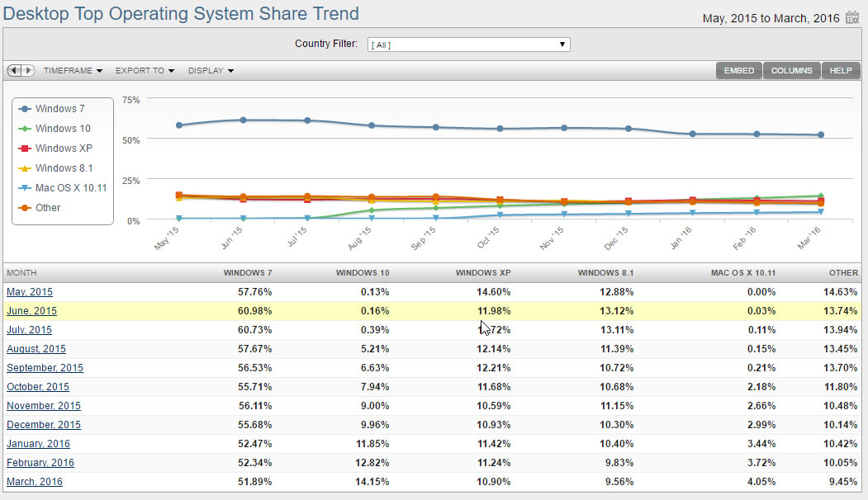This screenshot has height=500, width=868.
Task: Click the next period arrow
Action: [28, 70]
